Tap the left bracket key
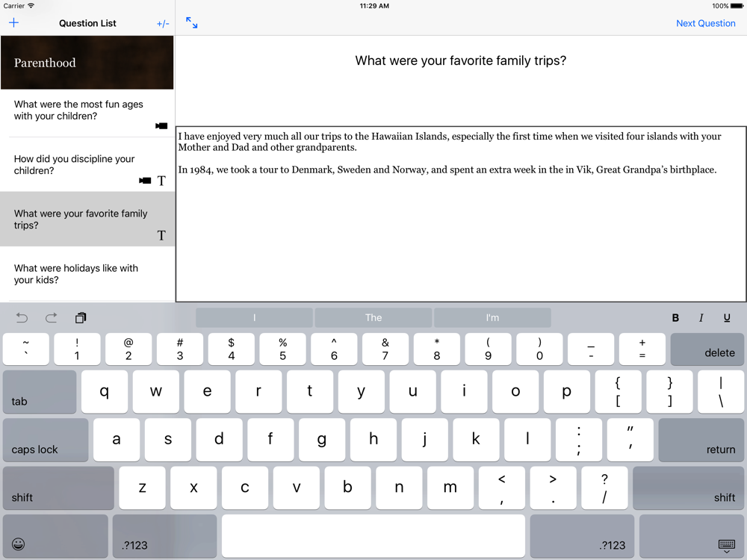This screenshot has width=747, height=560. (x=618, y=391)
